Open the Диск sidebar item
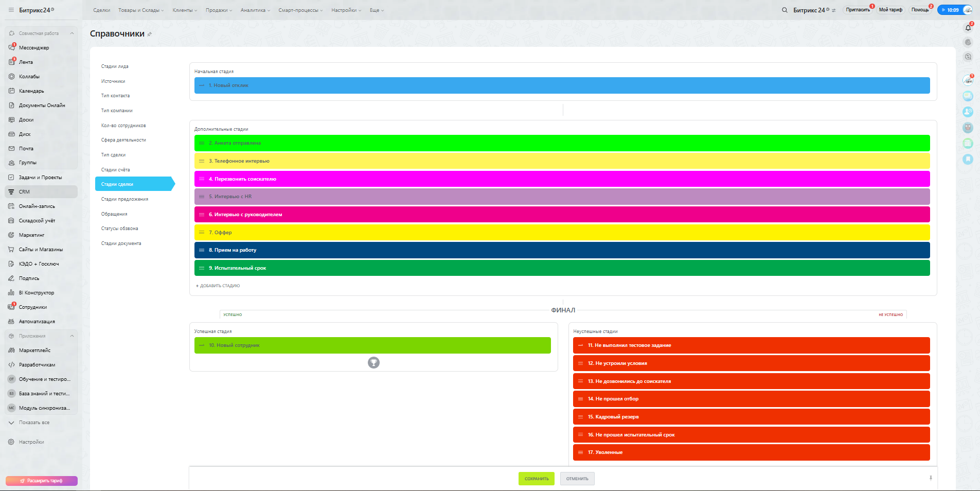Image resolution: width=980 pixels, height=491 pixels. (x=25, y=134)
